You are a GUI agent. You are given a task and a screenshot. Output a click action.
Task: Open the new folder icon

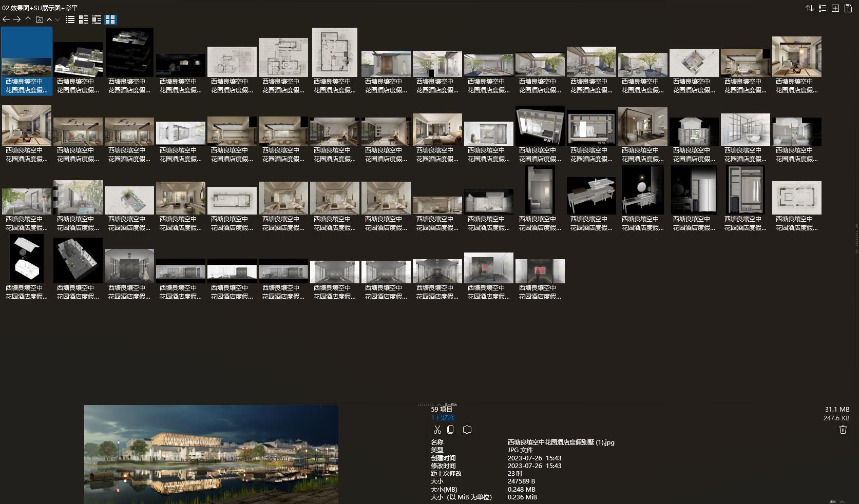pyautogui.click(x=40, y=20)
